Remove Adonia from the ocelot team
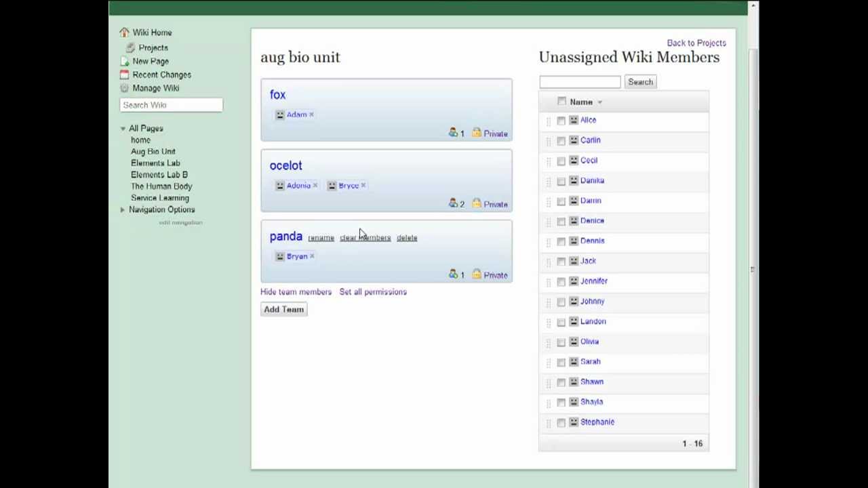Image resolution: width=868 pixels, height=488 pixels. (315, 185)
